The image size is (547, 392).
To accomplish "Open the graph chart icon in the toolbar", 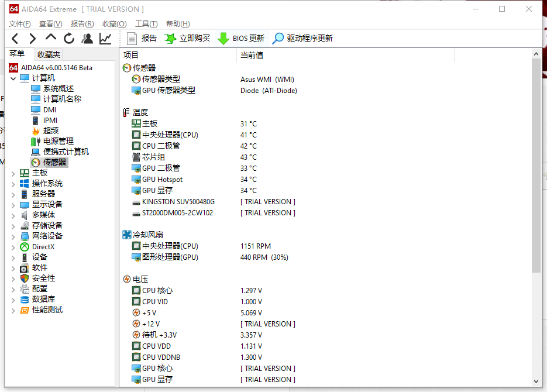I will click(105, 39).
